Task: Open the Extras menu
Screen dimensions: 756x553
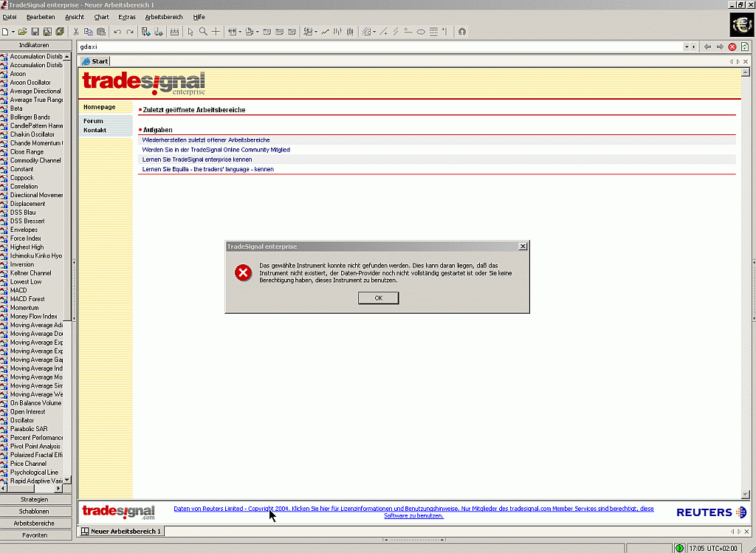Action: coord(127,17)
